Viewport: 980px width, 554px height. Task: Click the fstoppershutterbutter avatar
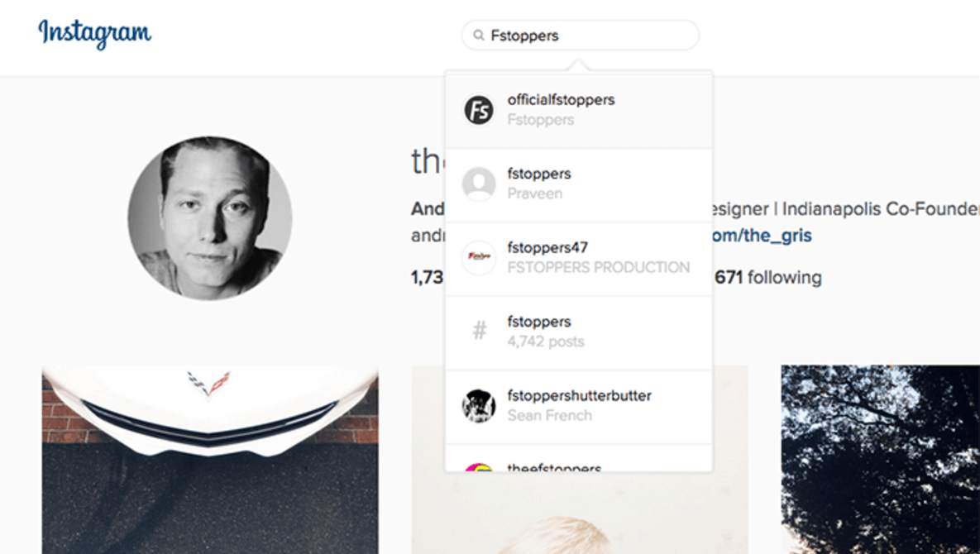tap(479, 405)
